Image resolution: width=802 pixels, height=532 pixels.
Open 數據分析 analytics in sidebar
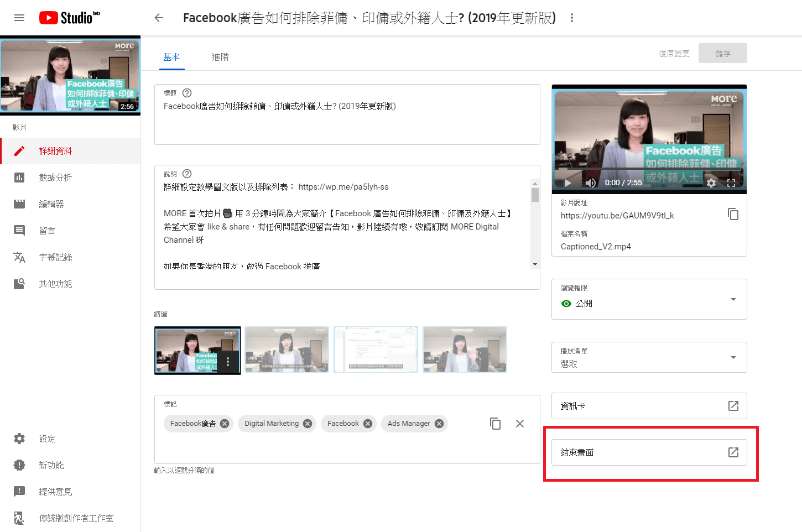pyautogui.click(x=70, y=178)
